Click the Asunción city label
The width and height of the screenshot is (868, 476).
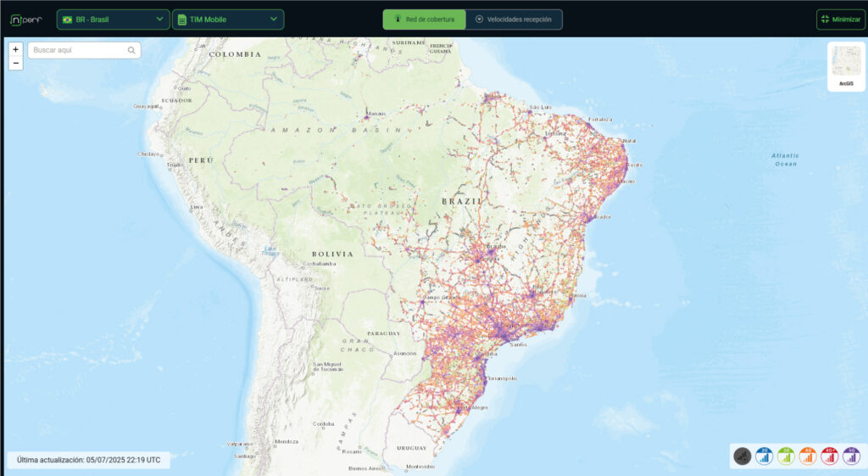click(x=404, y=353)
